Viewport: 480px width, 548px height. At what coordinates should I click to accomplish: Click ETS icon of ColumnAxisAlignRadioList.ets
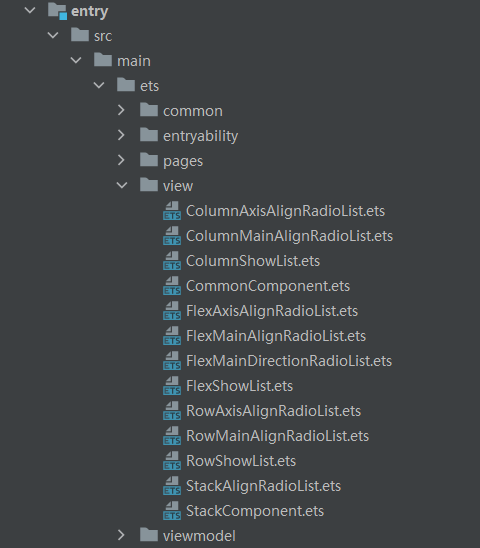pos(172,211)
